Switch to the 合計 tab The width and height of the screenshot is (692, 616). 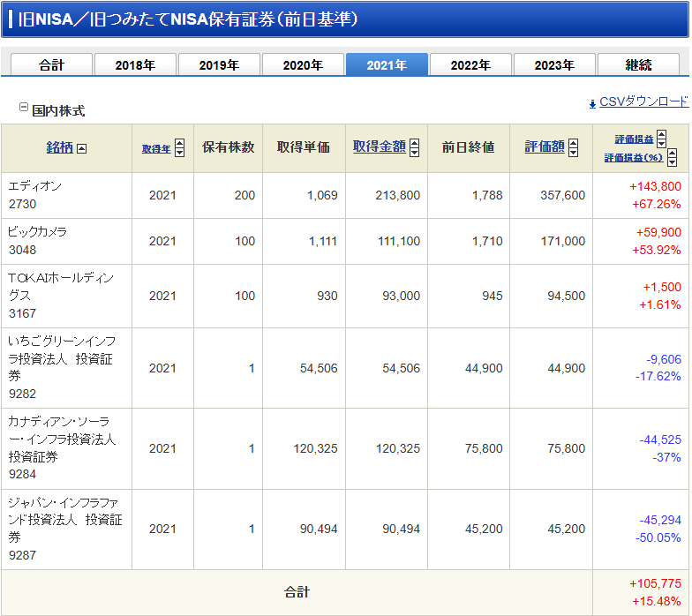point(51,65)
